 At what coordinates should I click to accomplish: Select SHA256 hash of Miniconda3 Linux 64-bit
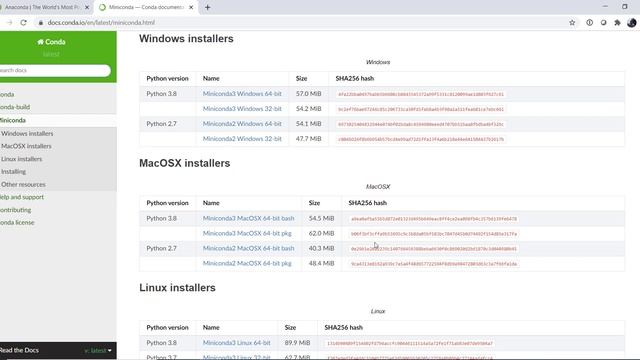[410, 343]
